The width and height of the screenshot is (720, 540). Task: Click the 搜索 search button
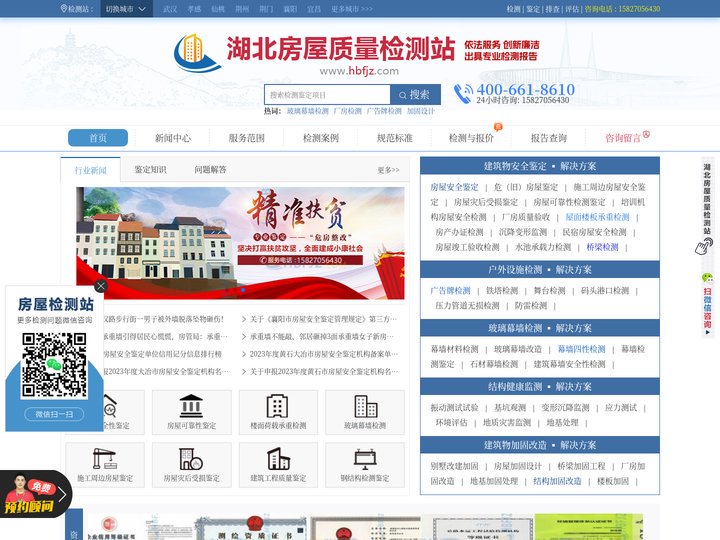tap(415, 95)
